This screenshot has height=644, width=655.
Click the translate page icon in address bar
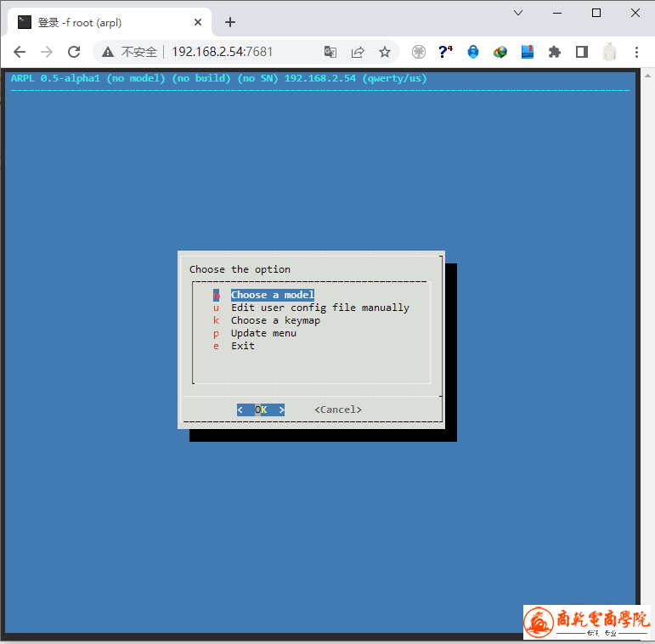(330, 52)
